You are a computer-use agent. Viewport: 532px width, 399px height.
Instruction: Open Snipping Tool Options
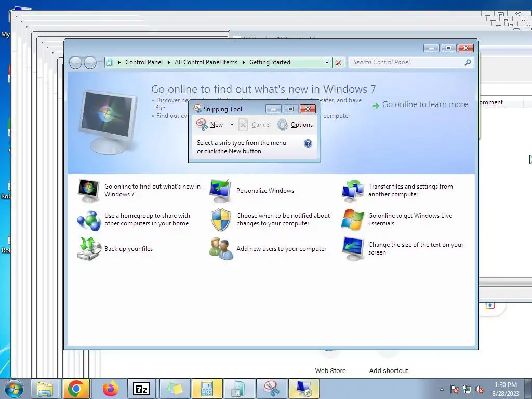point(295,125)
